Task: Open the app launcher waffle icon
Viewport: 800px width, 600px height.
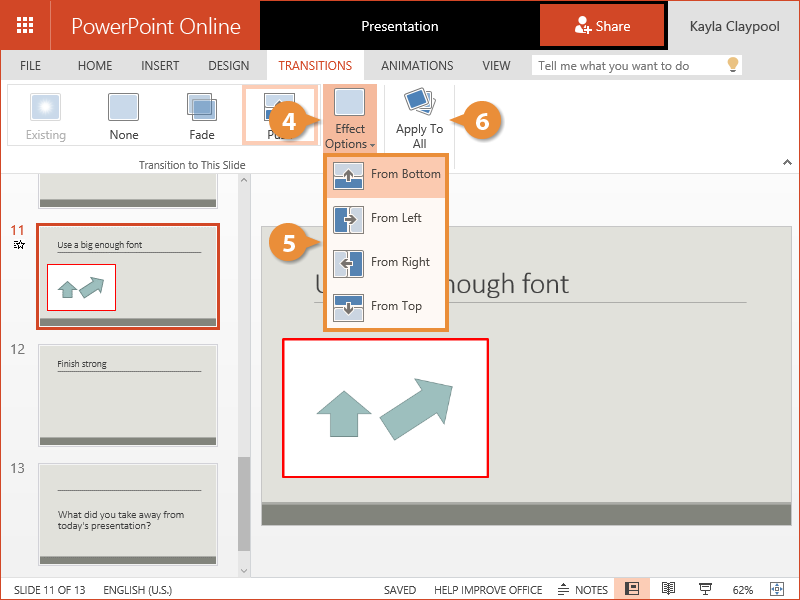Action: 27,26
